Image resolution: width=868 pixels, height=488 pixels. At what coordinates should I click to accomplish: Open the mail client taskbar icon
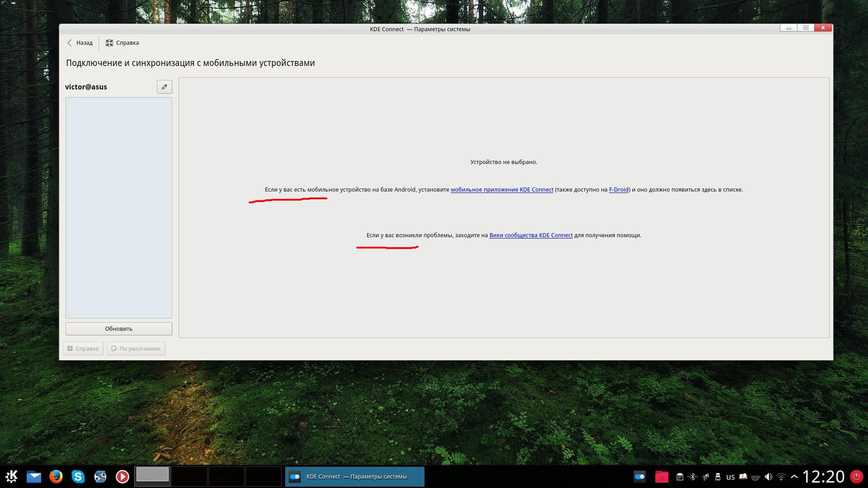click(33, 476)
